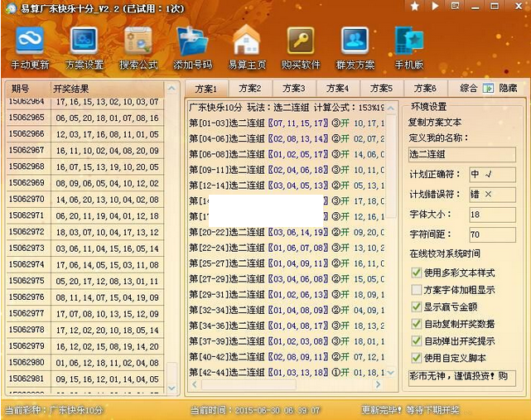Click right arrow of horizontal scrollbar

pos(378,384)
